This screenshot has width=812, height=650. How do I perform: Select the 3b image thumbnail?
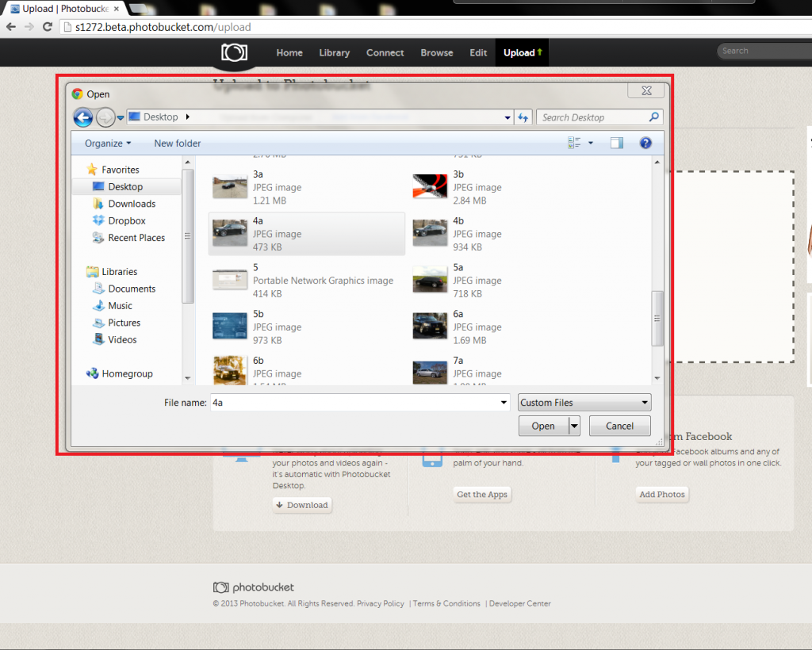click(430, 186)
